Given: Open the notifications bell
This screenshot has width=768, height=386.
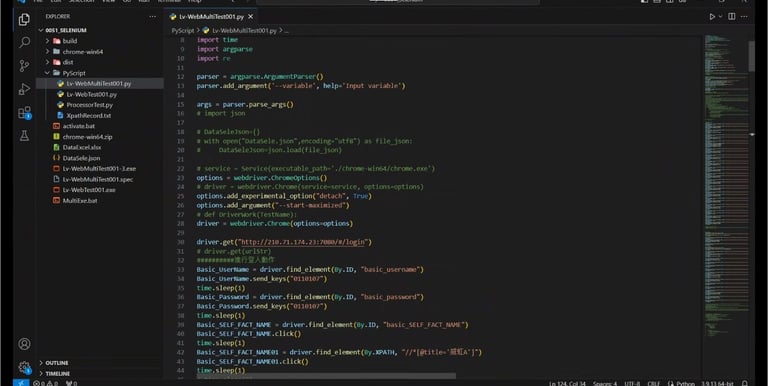Looking at the screenshot, I should coord(744,383).
